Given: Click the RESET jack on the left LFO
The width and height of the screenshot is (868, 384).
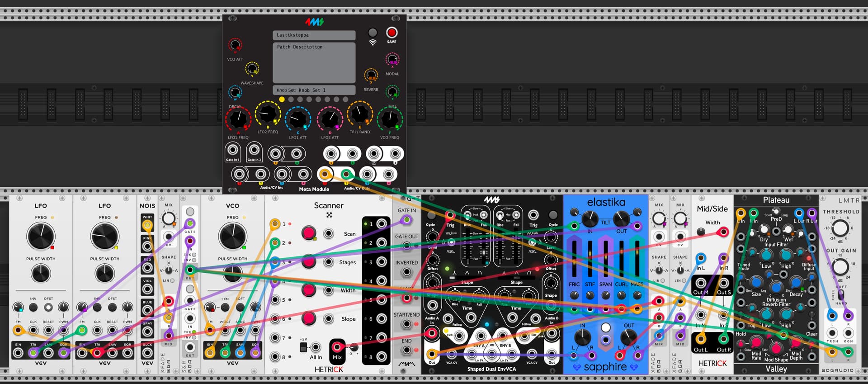Looking at the screenshot, I should pos(48,330).
